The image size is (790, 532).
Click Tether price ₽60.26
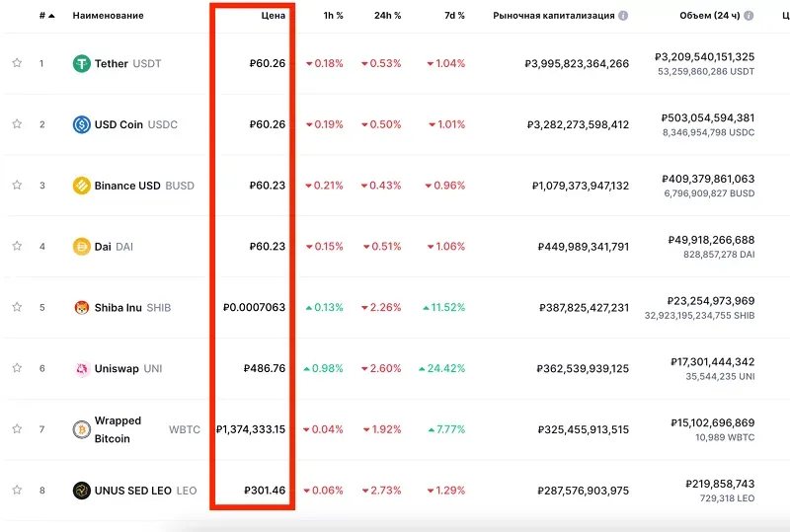point(268,63)
